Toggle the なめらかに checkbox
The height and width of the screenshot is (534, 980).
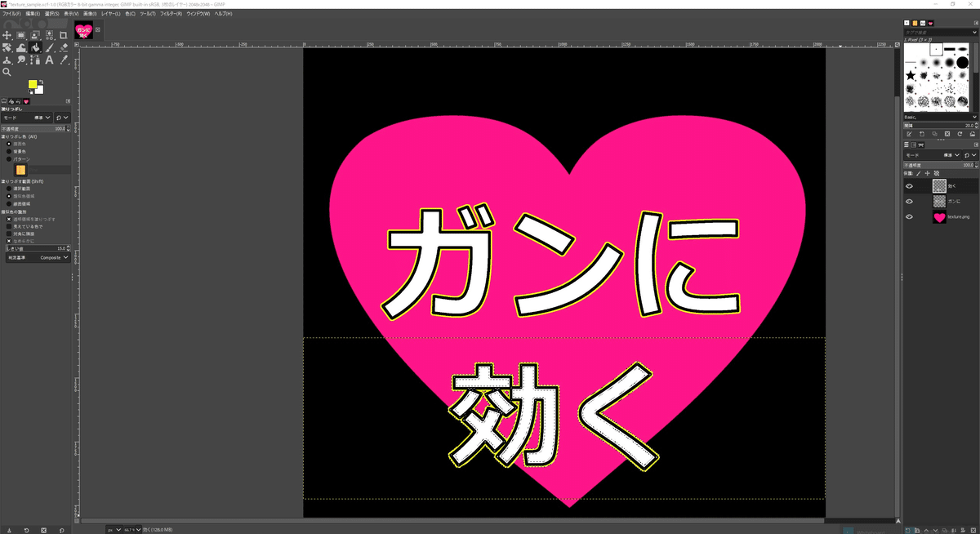click(9, 242)
